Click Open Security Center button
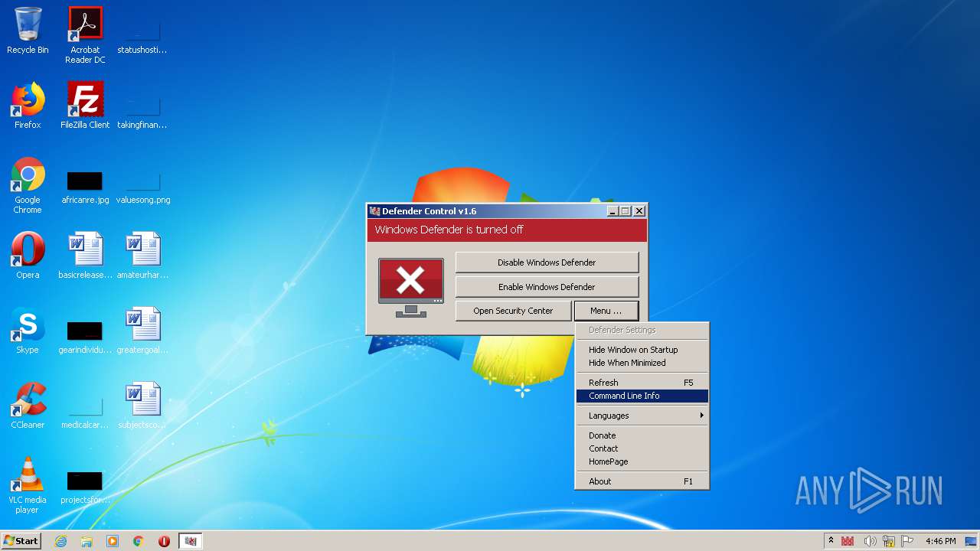 coord(513,311)
